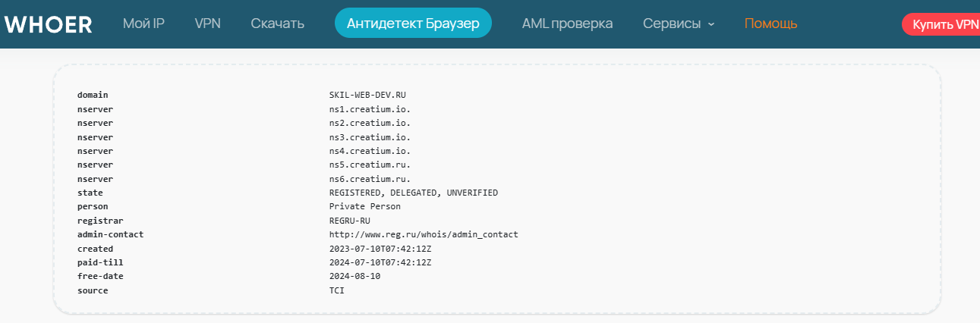
Task: Click the person field label
Action: pos(93,206)
